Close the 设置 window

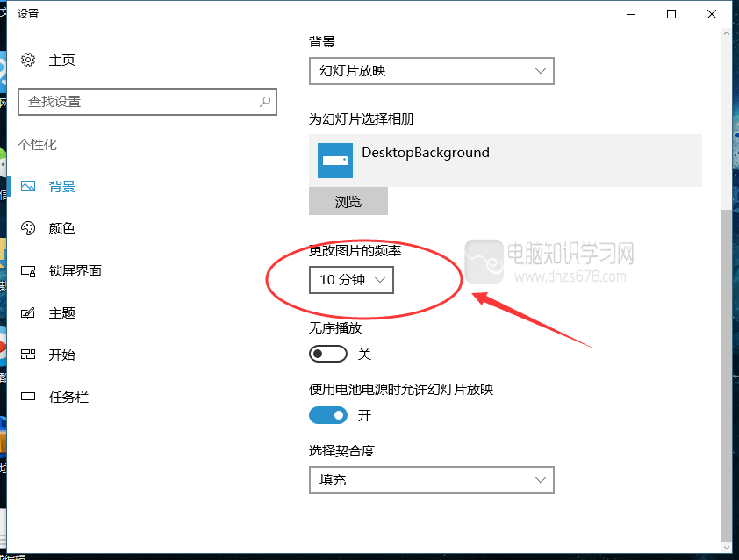pyautogui.click(x=712, y=14)
